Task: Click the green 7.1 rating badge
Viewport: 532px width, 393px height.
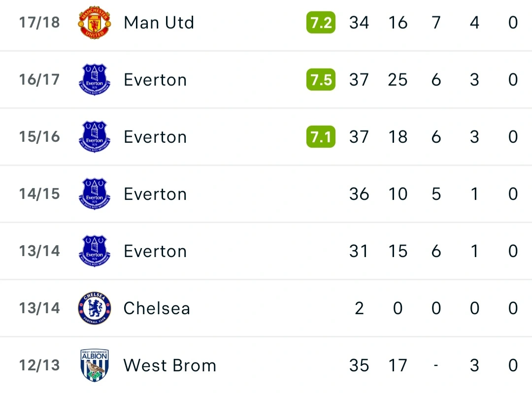Action: (x=321, y=137)
